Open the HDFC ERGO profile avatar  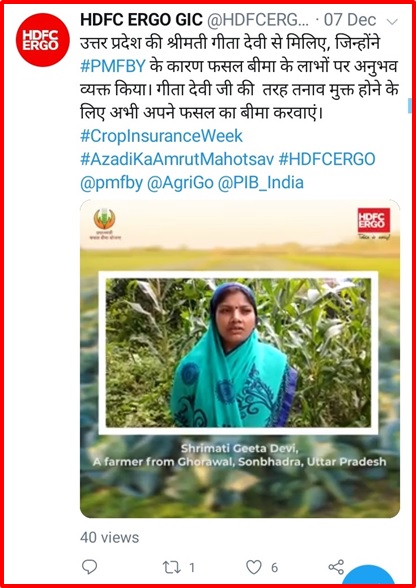tap(42, 40)
